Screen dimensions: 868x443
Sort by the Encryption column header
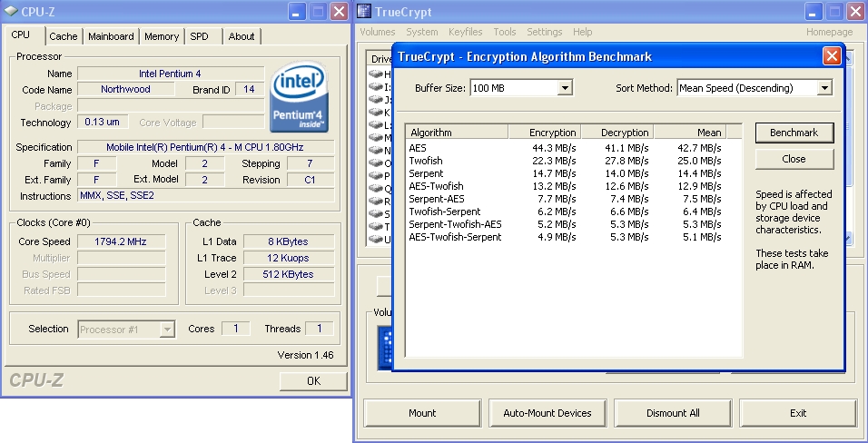pyautogui.click(x=545, y=133)
